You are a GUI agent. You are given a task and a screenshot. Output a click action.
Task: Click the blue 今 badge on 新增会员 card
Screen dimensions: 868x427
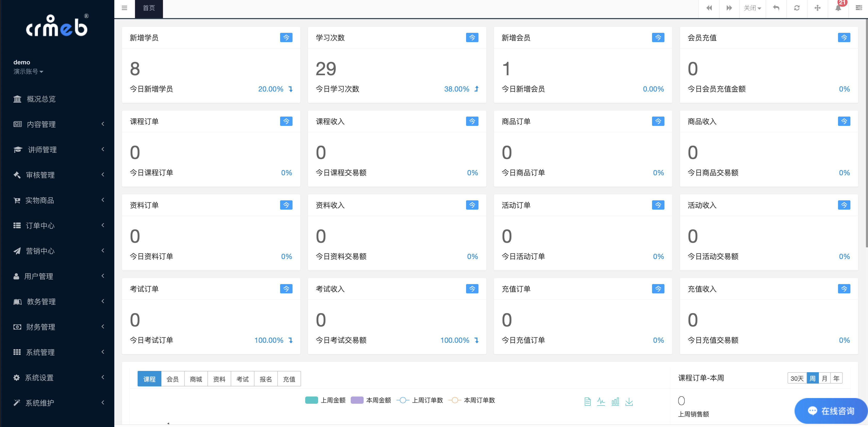click(x=658, y=37)
